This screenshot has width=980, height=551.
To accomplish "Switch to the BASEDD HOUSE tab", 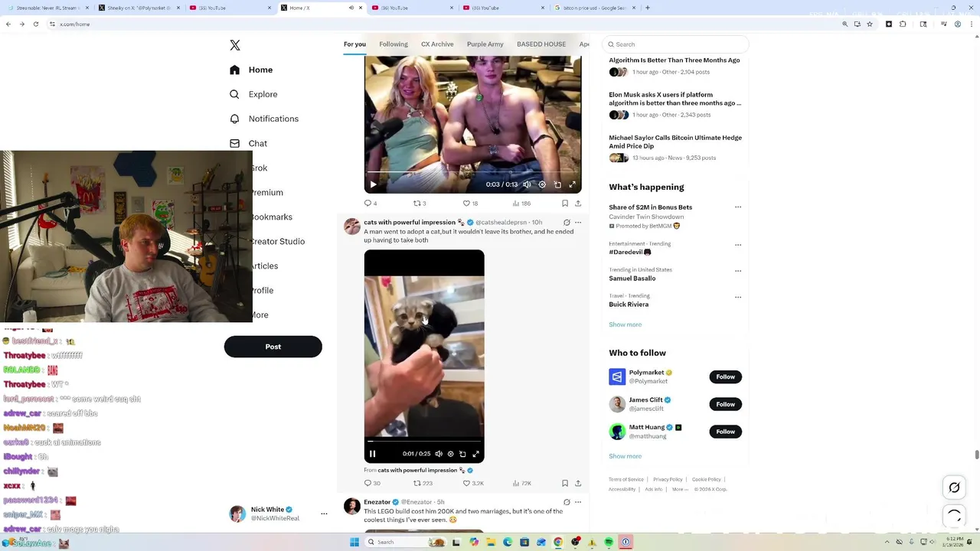I will 541,44.
